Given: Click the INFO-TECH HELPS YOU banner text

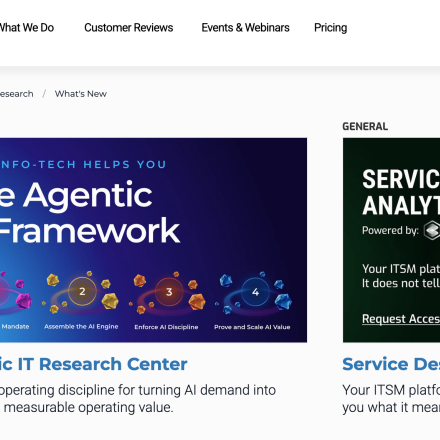Looking at the screenshot, I should [83, 164].
